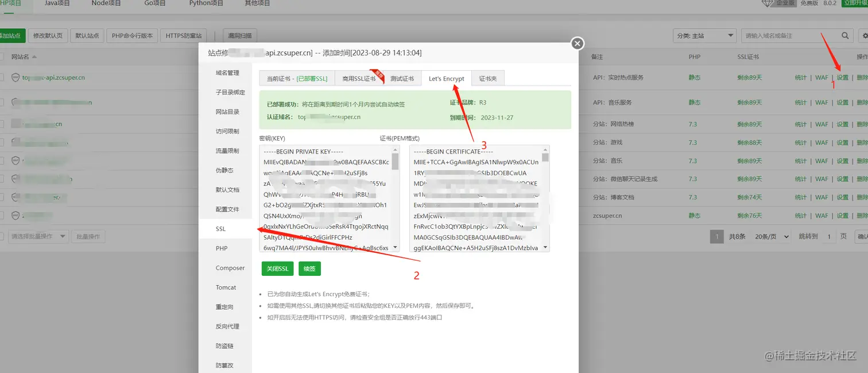Click the 跳转到 page number input
Viewport: 868px width, 373px height.
828,236
